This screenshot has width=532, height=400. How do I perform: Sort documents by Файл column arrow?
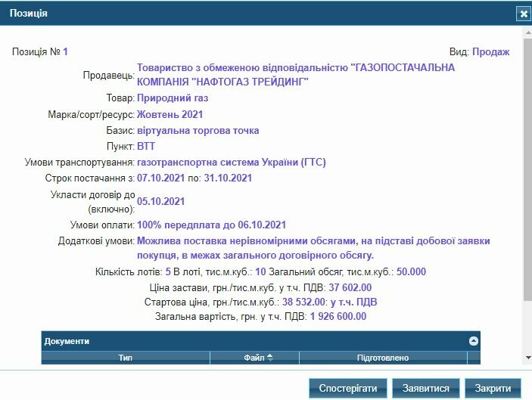pos(269,358)
